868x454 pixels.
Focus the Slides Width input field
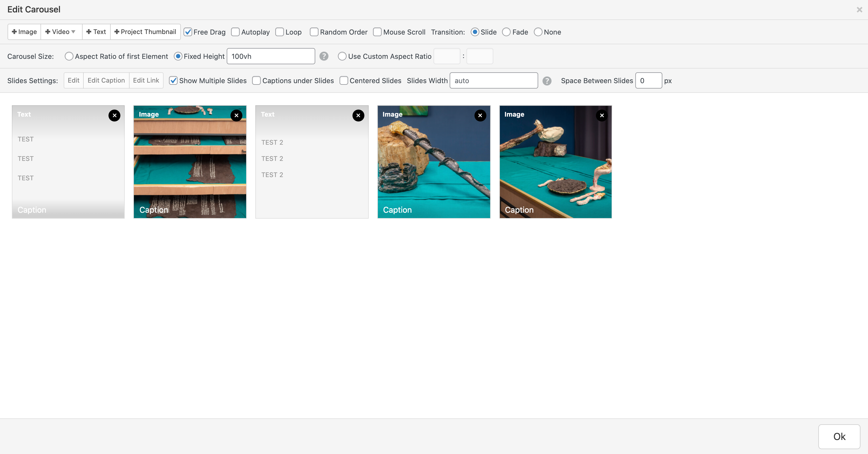493,80
